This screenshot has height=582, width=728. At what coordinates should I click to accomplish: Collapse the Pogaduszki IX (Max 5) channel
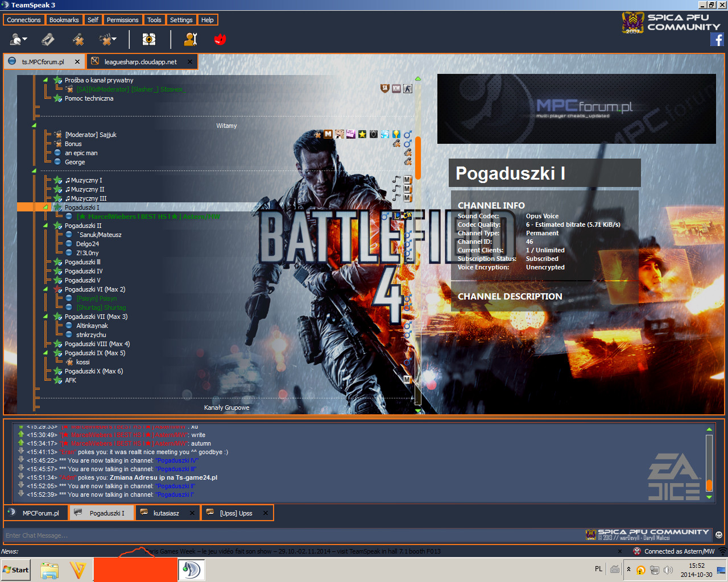point(45,353)
